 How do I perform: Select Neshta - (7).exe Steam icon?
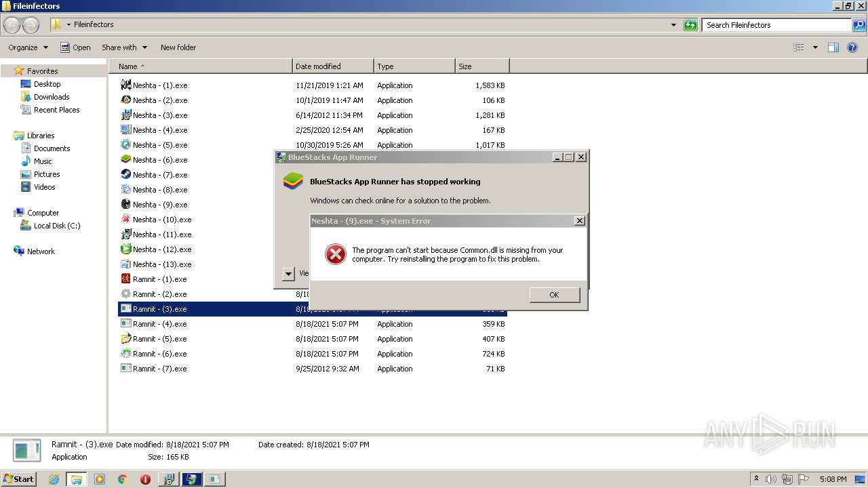pos(125,174)
